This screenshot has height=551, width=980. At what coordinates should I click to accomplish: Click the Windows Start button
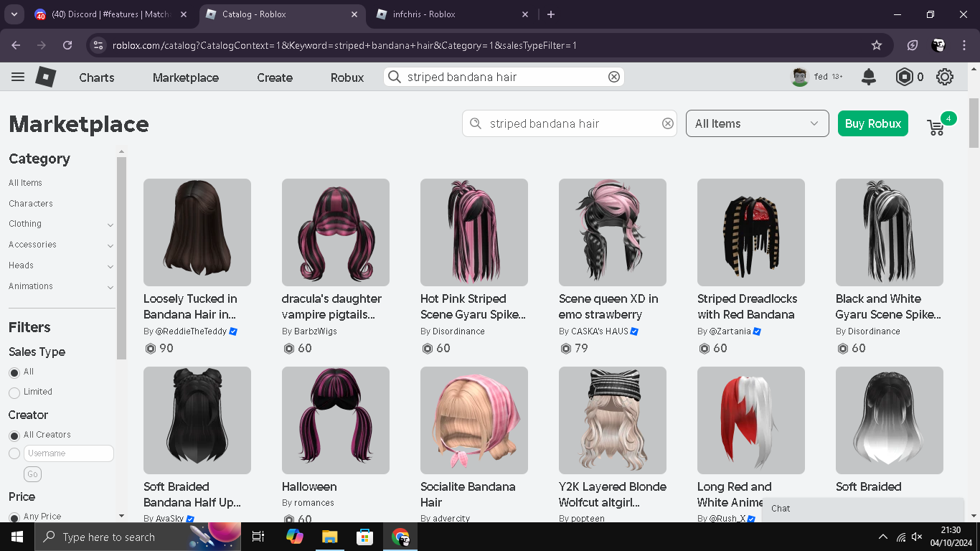(17, 537)
